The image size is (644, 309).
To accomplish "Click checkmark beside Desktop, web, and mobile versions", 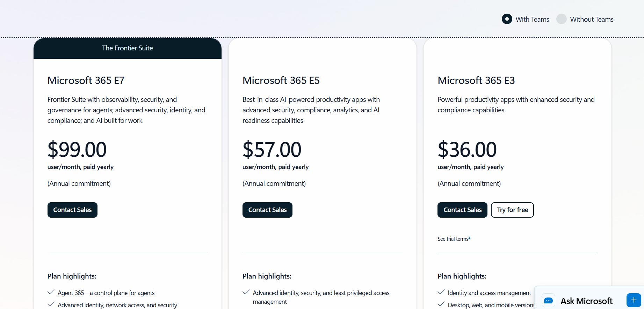I will pyautogui.click(x=441, y=304).
